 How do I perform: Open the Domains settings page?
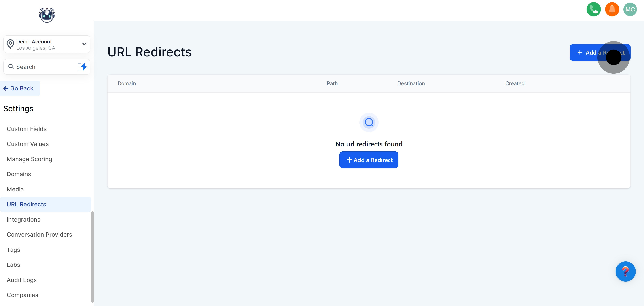[x=19, y=174]
